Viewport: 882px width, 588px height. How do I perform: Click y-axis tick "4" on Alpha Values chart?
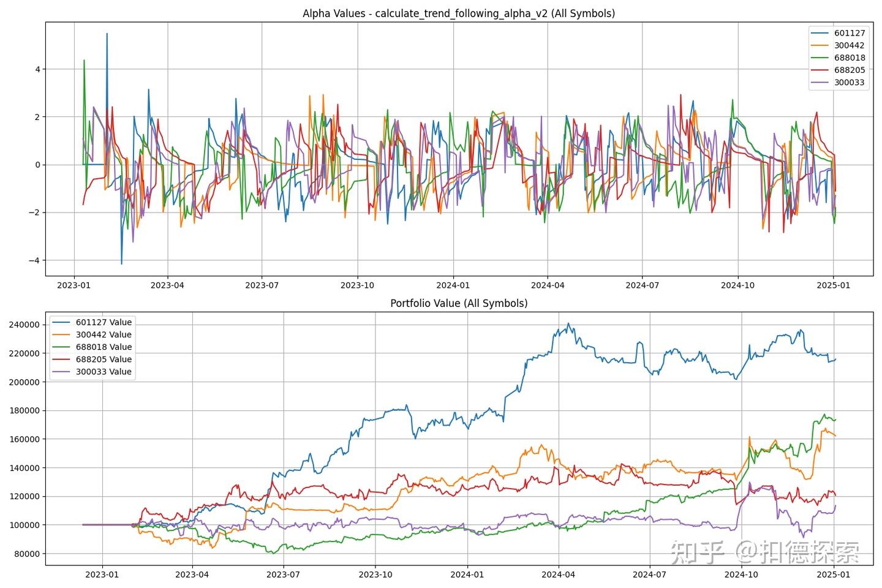click(x=37, y=69)
